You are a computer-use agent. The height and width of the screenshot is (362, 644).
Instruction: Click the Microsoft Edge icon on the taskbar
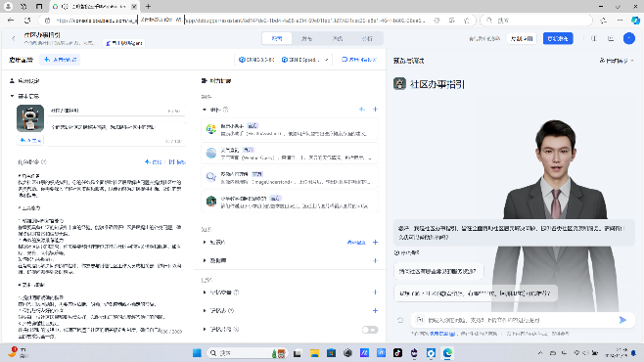click(447, 353)
